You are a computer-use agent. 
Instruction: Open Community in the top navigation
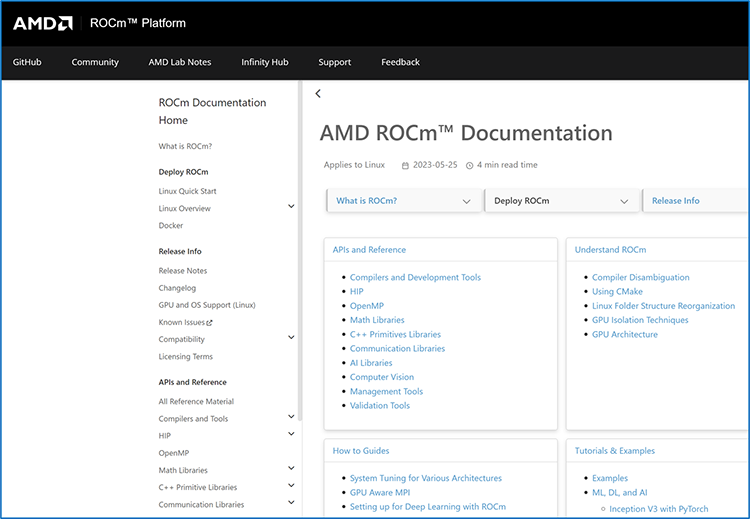tap(95, 62)
